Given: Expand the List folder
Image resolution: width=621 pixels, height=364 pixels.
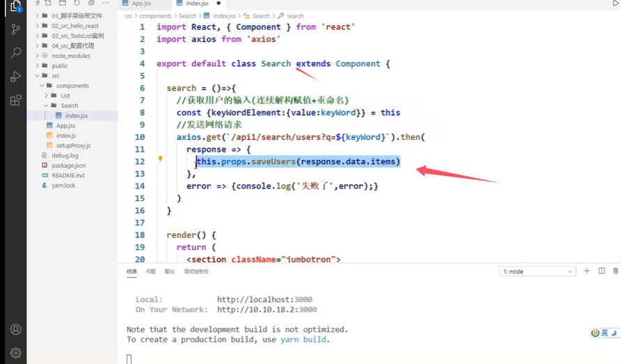Looking at the screenshot, I should 73,95.
